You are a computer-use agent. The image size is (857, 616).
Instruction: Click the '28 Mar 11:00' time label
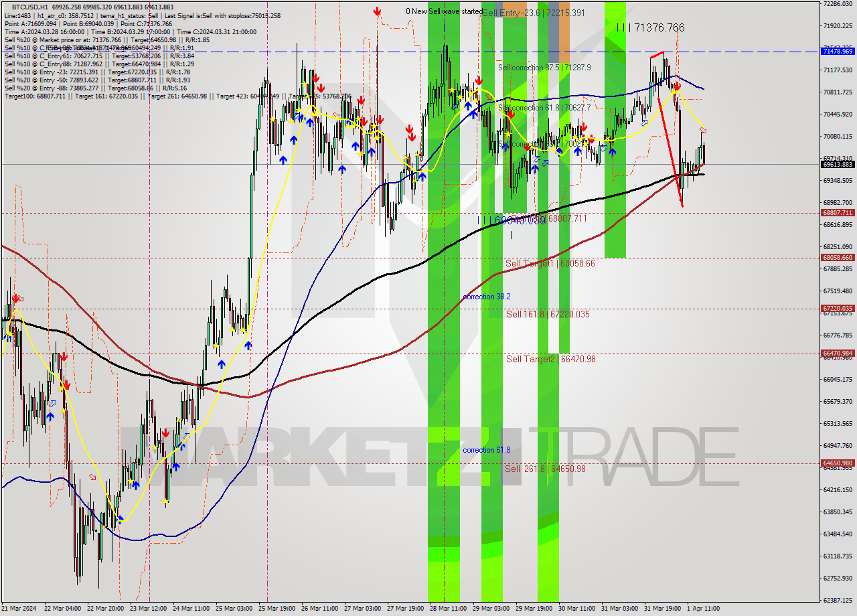click(448, 609)
